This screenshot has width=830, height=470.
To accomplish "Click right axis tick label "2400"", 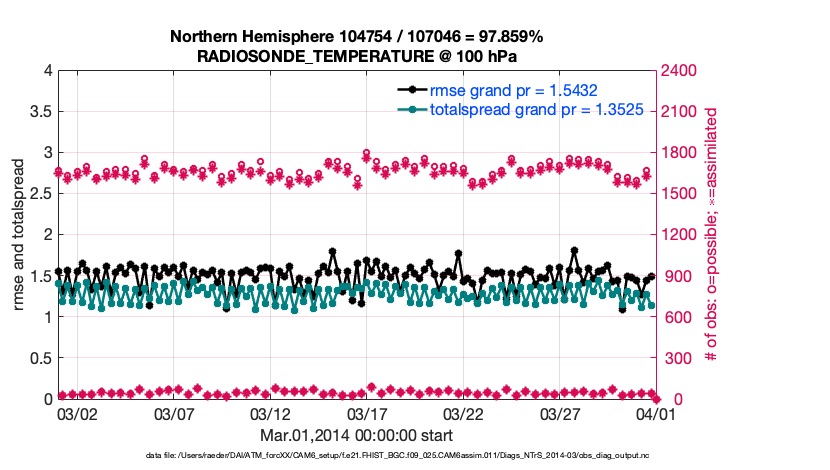I will point(678,70).
